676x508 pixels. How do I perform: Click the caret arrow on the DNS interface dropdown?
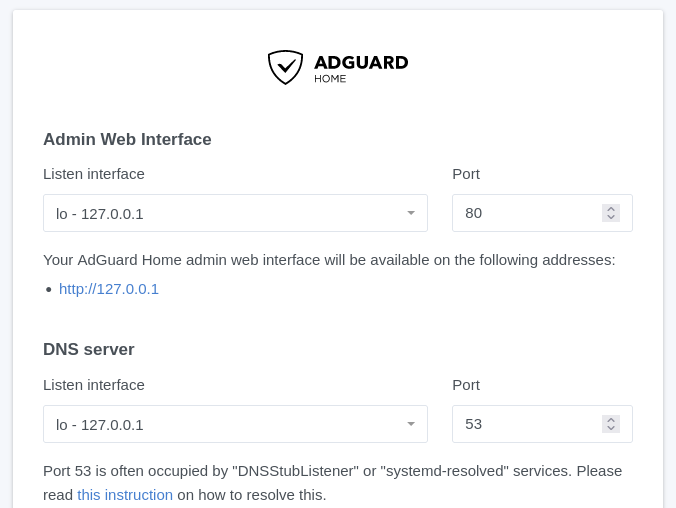(411, 424)
